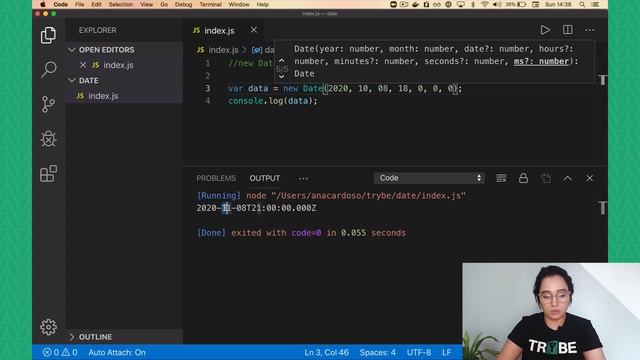This screenshot has width=640, height=360.
Task: Close index.js in Open Editors list
Action: [x=83, y=65]
